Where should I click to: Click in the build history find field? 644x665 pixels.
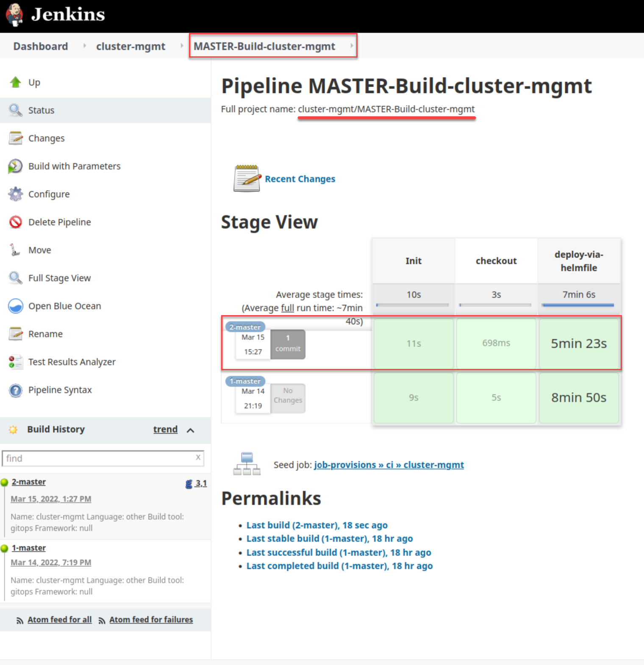pos(103,458)
